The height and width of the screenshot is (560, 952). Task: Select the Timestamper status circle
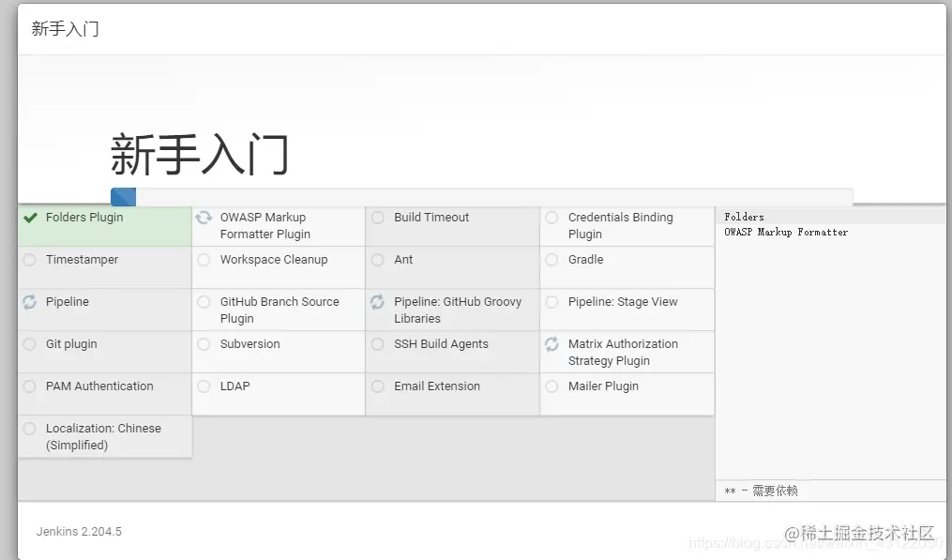29,260
